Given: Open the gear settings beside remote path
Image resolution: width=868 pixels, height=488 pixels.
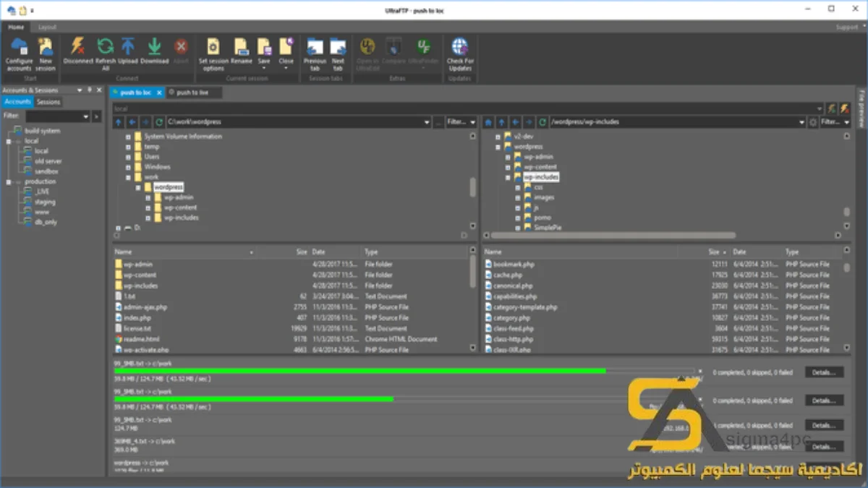Looking at the screenshot, I should click(814, 122).
